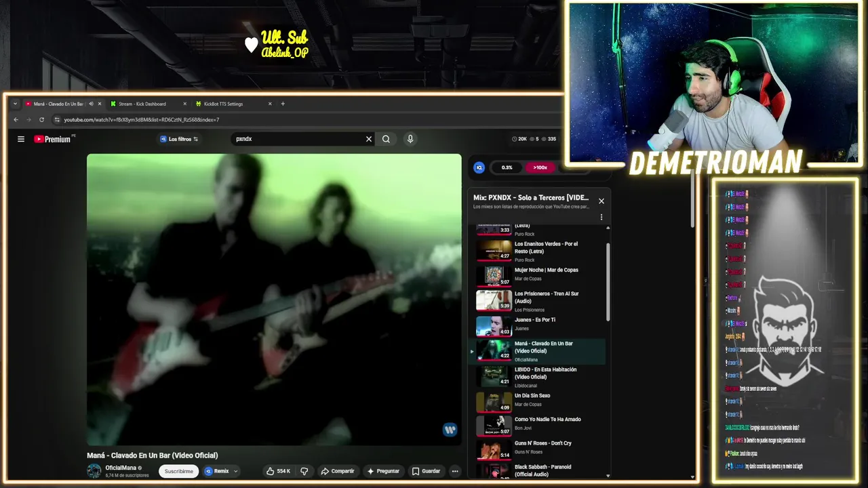Close the KickBot TTS Settings tab

[x=270, y=104]
